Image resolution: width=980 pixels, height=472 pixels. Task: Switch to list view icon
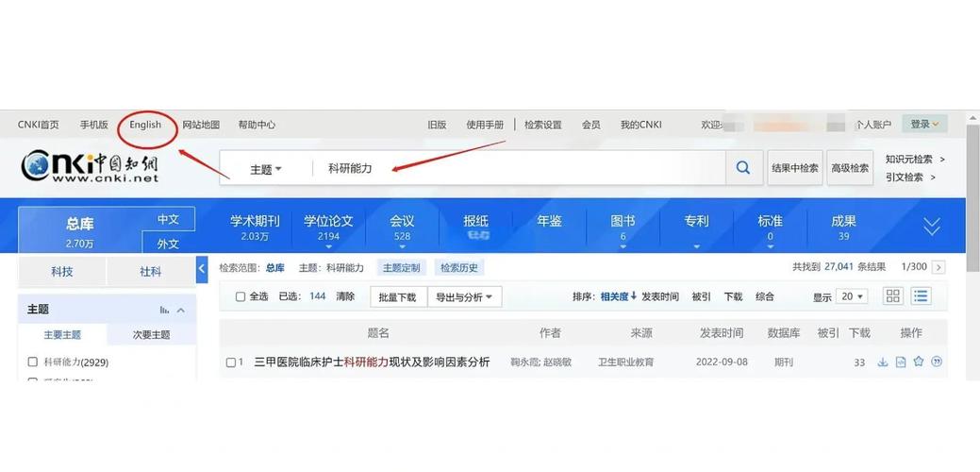click(x=921, y=296)
